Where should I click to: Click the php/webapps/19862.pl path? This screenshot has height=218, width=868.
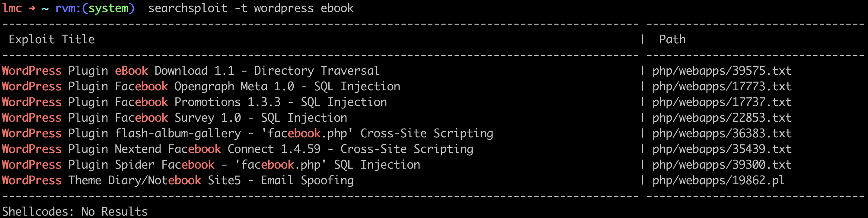point(718,180)
